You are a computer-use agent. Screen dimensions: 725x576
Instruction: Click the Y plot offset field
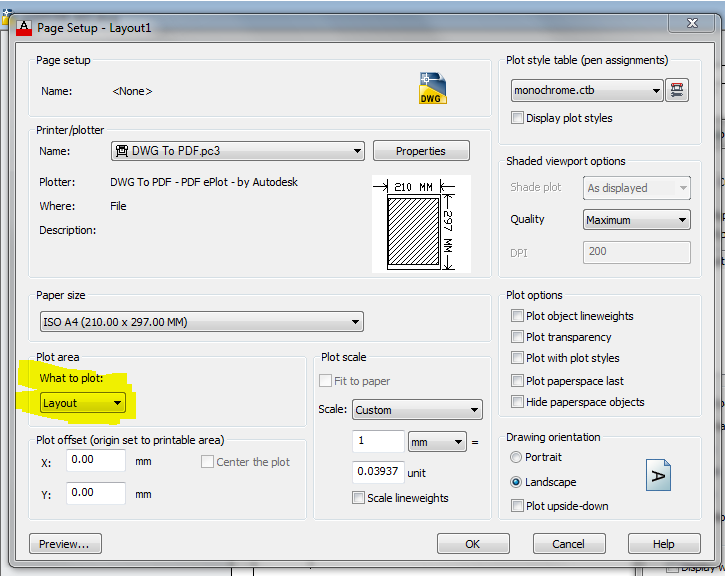[96, 493]
